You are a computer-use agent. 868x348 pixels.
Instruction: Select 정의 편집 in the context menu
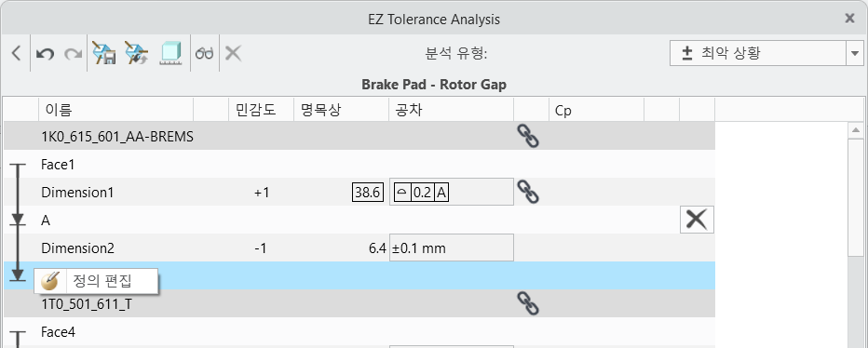click(96, 280)
